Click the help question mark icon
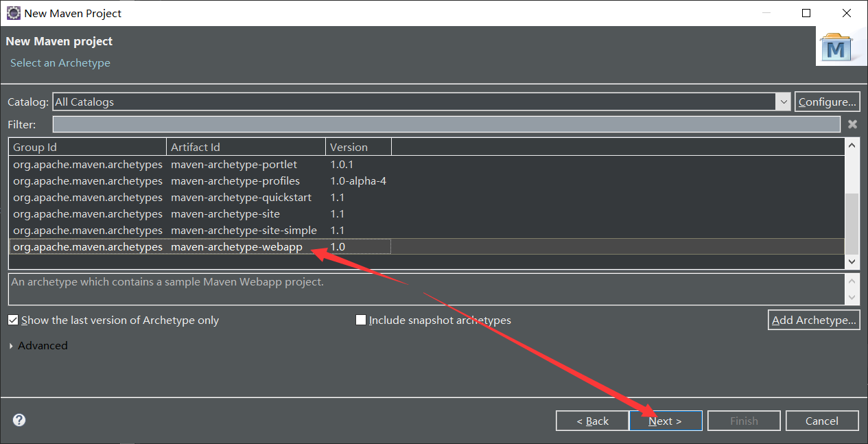The height and width of the screenshot is (444, 868). point(19,420)
